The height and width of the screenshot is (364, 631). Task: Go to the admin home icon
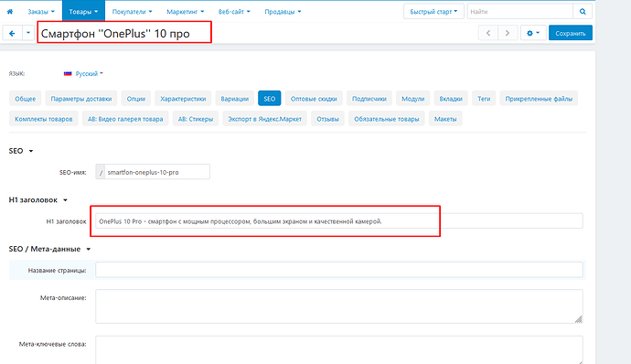[x=10, y=12]
